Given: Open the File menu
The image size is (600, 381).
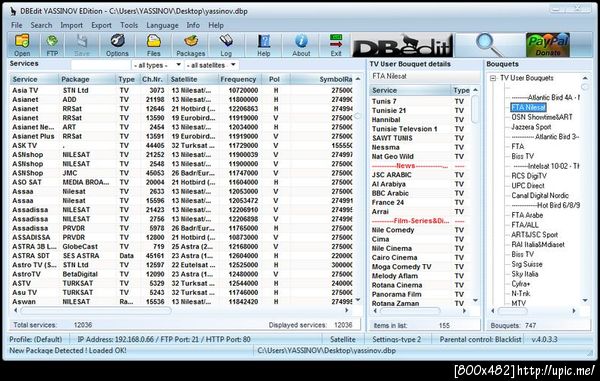Looking at the screenshot, I should (x=16, y=25).
